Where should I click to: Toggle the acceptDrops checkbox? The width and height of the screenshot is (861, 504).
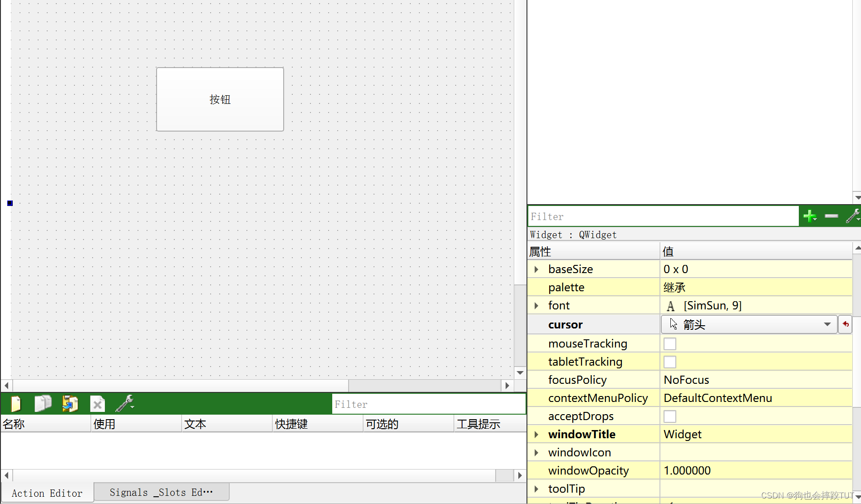[670, 416]
